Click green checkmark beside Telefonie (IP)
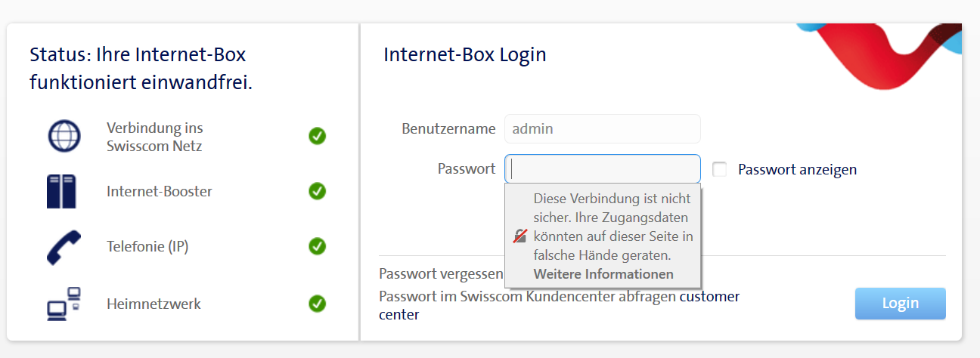Screen dimensions: 980x358 [x=317, y=247]
